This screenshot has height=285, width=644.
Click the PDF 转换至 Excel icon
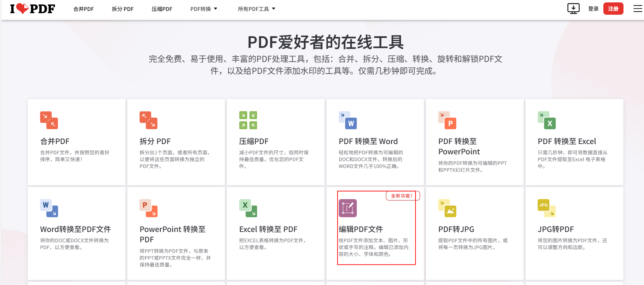pyautogui.click(x=547, y=120)
